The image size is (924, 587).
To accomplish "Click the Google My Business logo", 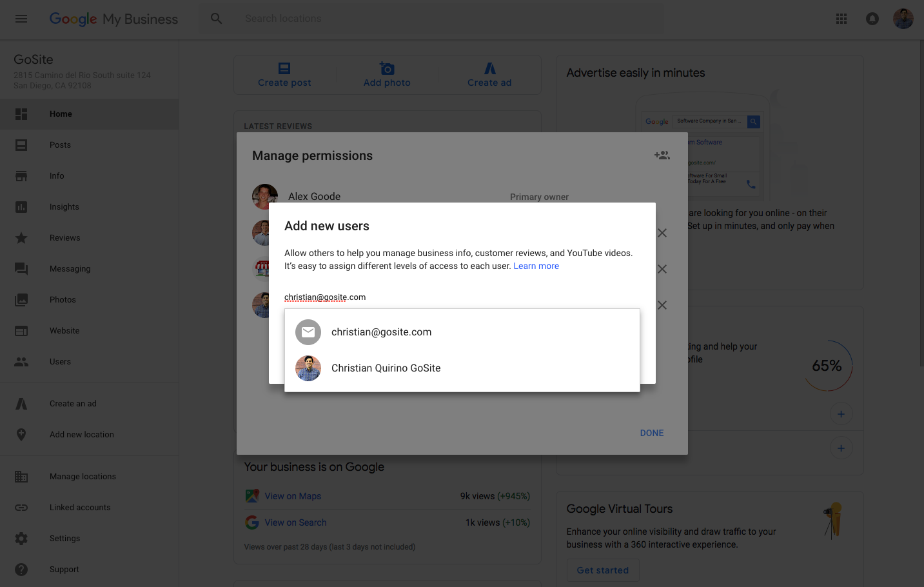I will (113, 19).
